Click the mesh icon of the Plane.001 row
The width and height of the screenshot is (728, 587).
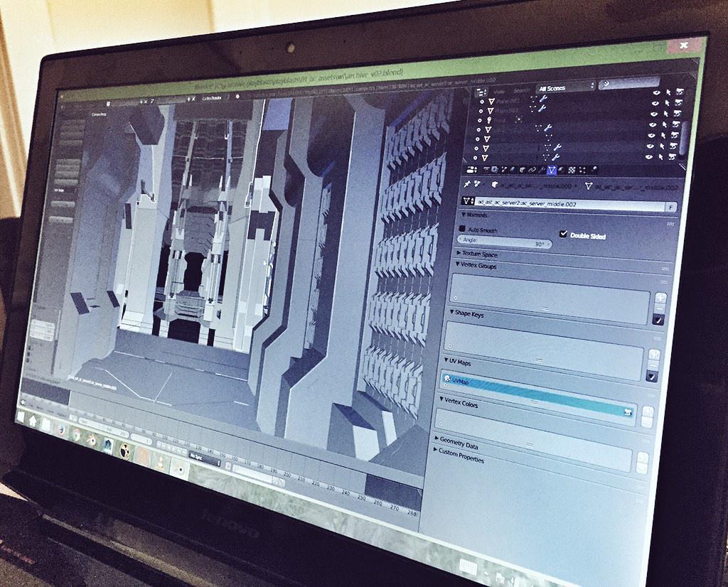(492, 102)
